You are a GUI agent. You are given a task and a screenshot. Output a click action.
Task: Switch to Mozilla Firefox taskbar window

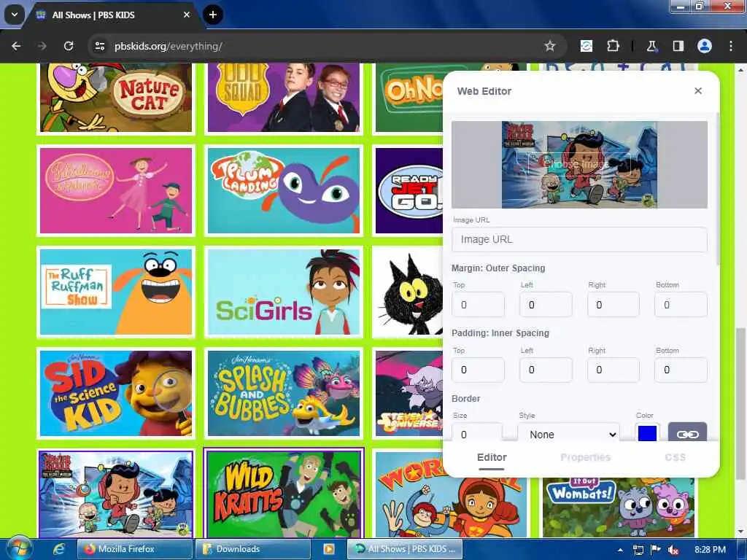click(134, 549)
